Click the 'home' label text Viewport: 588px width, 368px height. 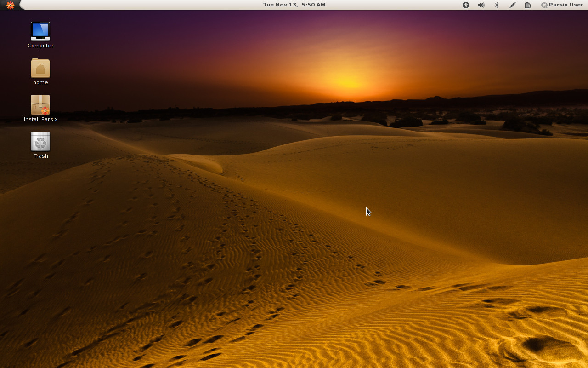tap(40, 82)
